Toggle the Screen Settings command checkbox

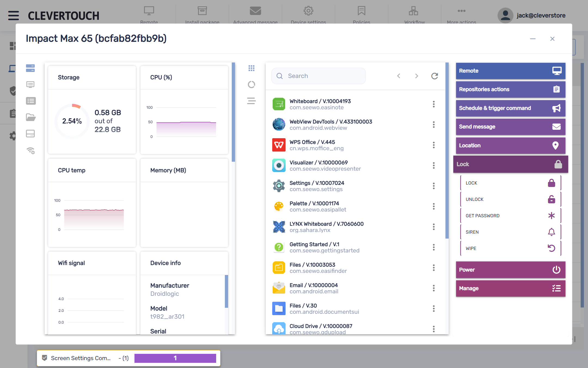point(45,358)
